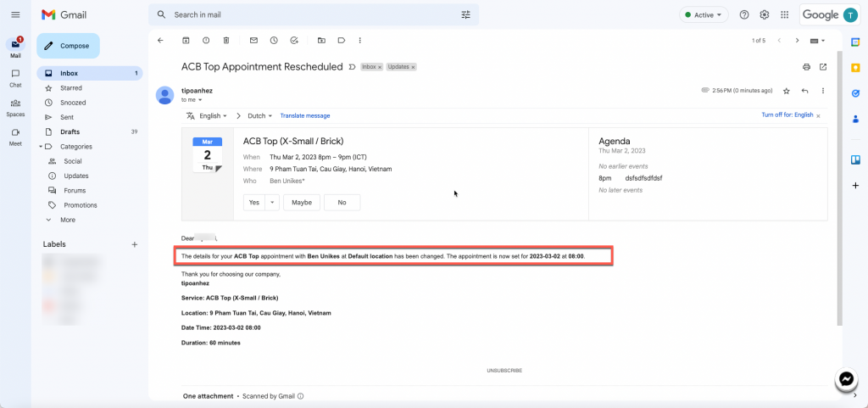The height and width of the screenshot is (408, 868).
Task: Open Keep in side panel
Action: (855, 68)
